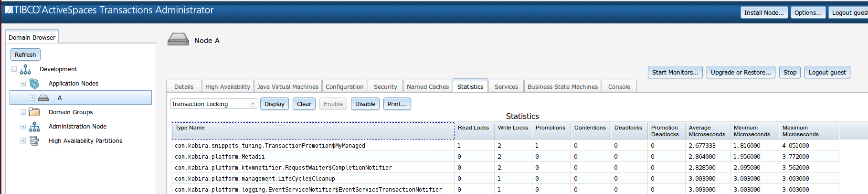Select the LifeCycle$Cleanup row

(505, 179)
